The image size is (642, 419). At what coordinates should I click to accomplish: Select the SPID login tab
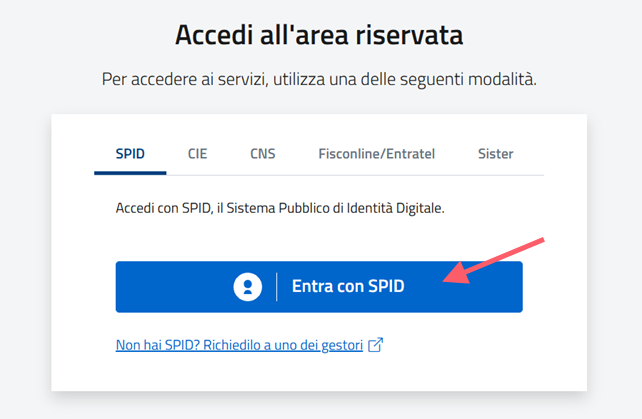[x=130, y=154]
